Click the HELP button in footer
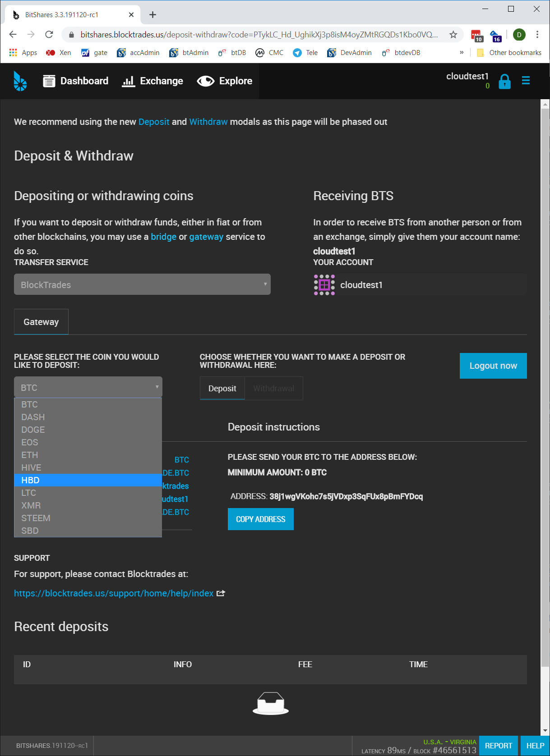The height and width of the screenshot is (756, 550). pyautogui.click(x=535, y=746)
